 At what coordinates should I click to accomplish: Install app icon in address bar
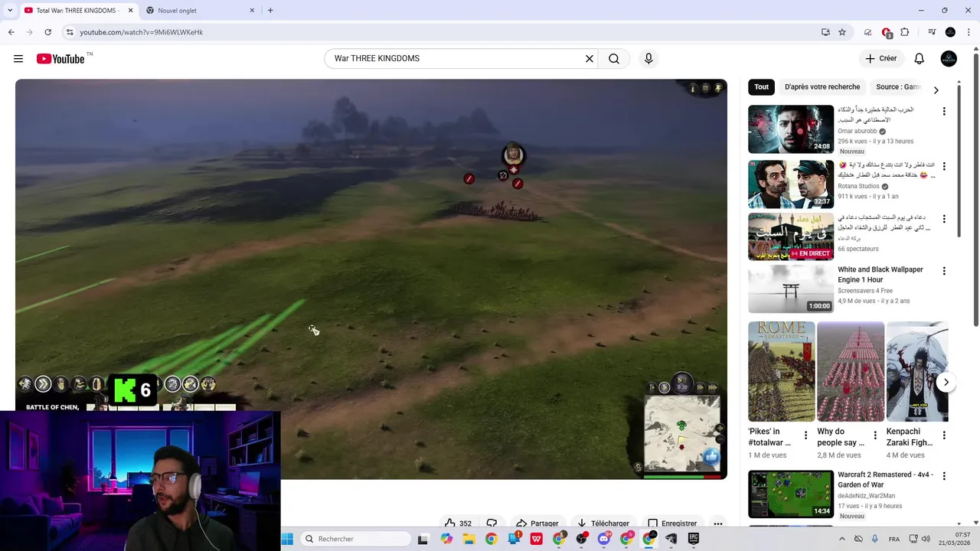coord(825,32)
